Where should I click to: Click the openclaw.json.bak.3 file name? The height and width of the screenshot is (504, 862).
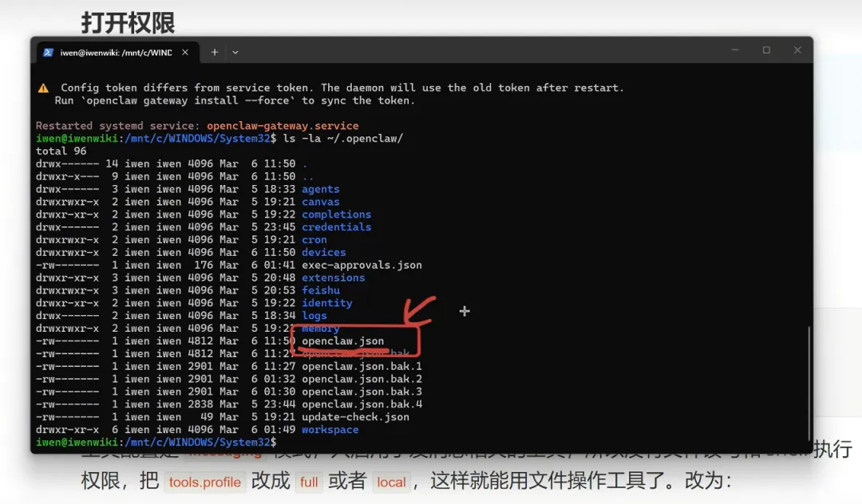[x=362, y=392]
